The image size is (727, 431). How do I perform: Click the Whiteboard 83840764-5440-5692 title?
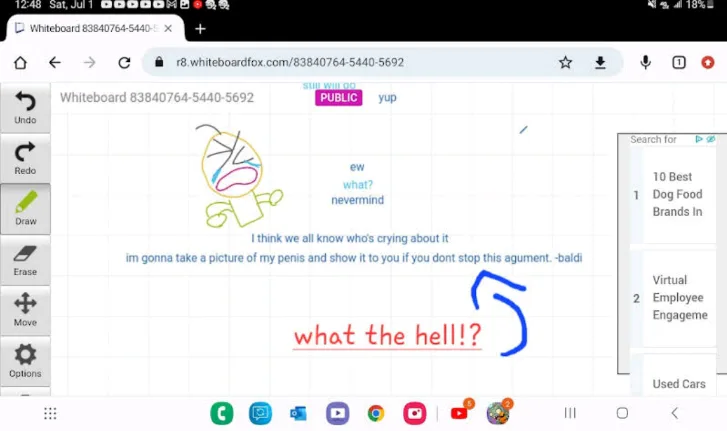157,97
